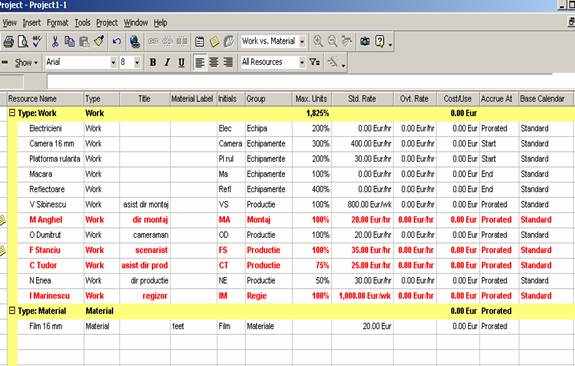Open the Insert menu

[32, 23]
